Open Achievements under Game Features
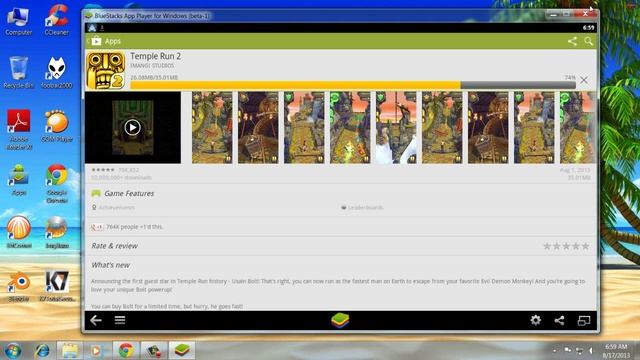The width and height of the screenshot is (640, 360). click(x=113, y=208)
